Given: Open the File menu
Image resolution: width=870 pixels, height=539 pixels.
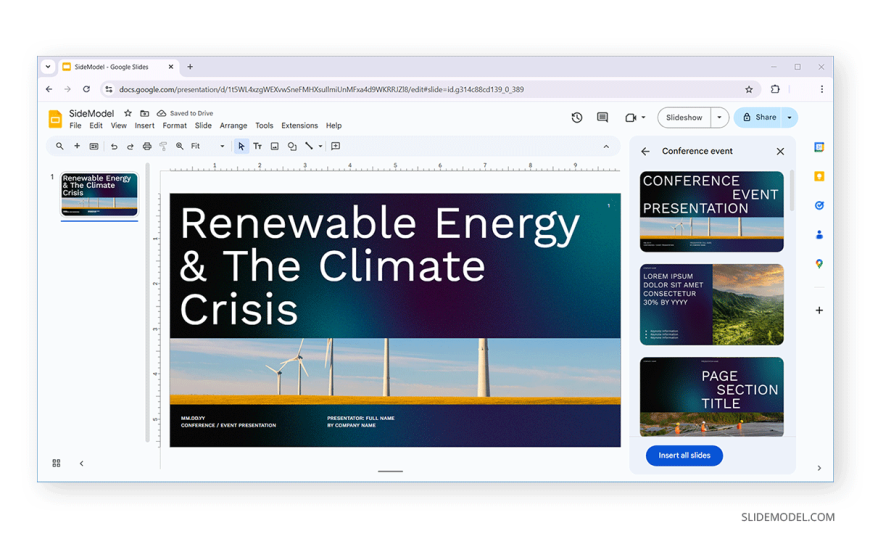Looking at the screenshot, I should (75, 126).
